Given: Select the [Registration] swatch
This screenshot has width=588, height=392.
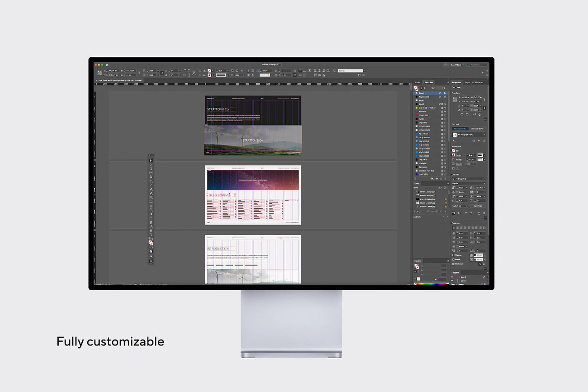Looking at the screenshot, I should click(x=430, y=97).
